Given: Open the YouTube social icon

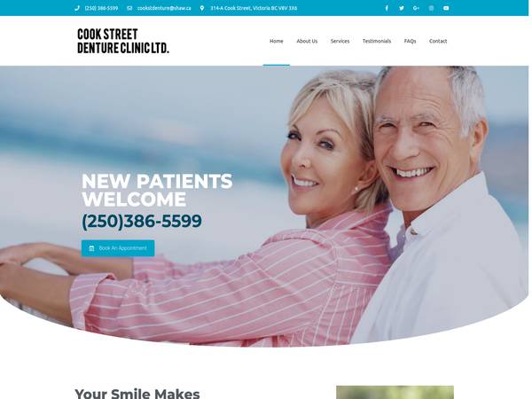Looking at the screenshot, I should (x=446, y=8).
